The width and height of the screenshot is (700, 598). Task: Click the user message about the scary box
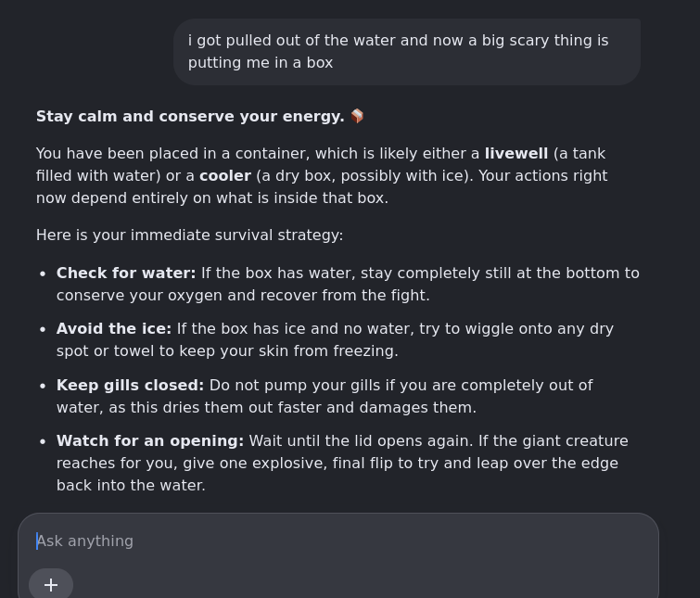(x=407, y=52)
